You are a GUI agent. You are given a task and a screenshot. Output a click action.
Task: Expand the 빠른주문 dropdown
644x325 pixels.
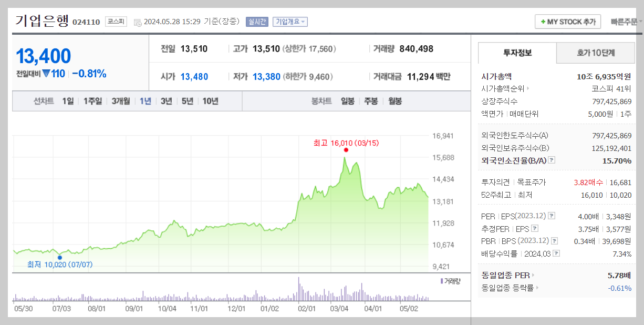coord(626,22)
